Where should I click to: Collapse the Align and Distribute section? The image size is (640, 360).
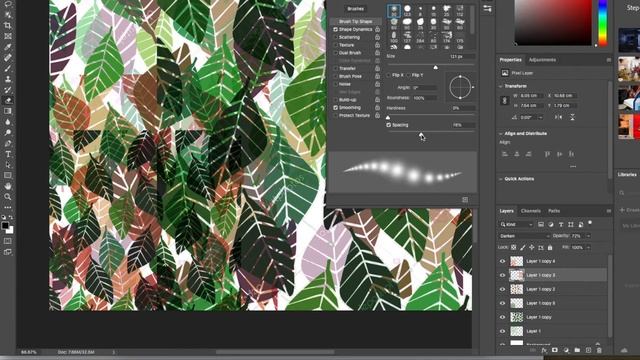(501, 133)
